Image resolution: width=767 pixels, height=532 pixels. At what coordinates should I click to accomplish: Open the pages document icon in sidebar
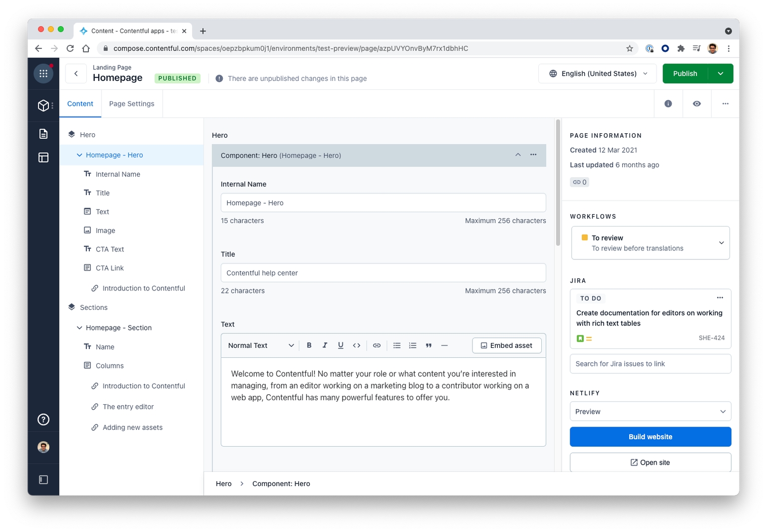point(43,134)
